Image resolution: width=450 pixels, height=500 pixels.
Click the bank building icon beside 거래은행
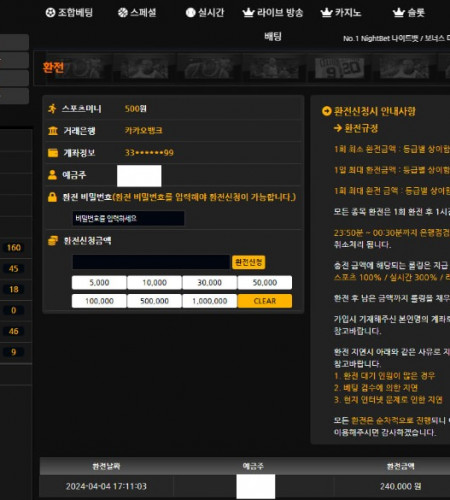[x=53, y=131]
